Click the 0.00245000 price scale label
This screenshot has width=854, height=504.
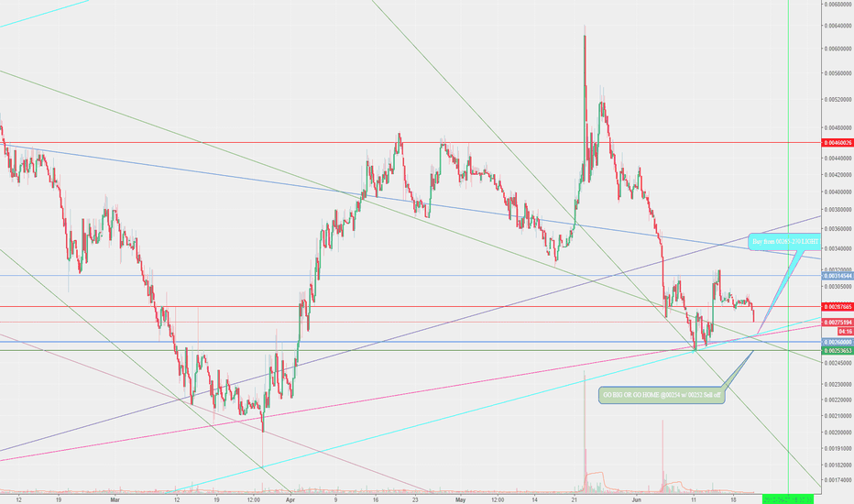[x=838, y=362]
